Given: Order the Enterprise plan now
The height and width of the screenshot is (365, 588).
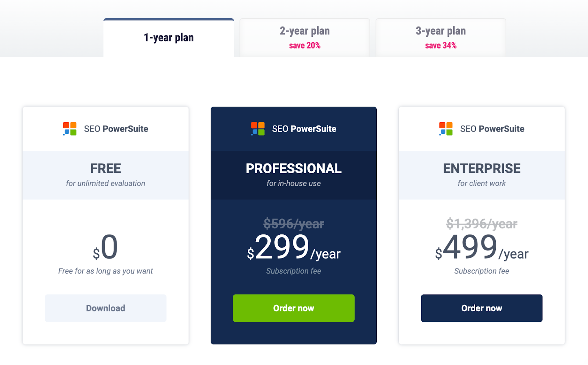Looking at the screenshot, I should [481, 308].
